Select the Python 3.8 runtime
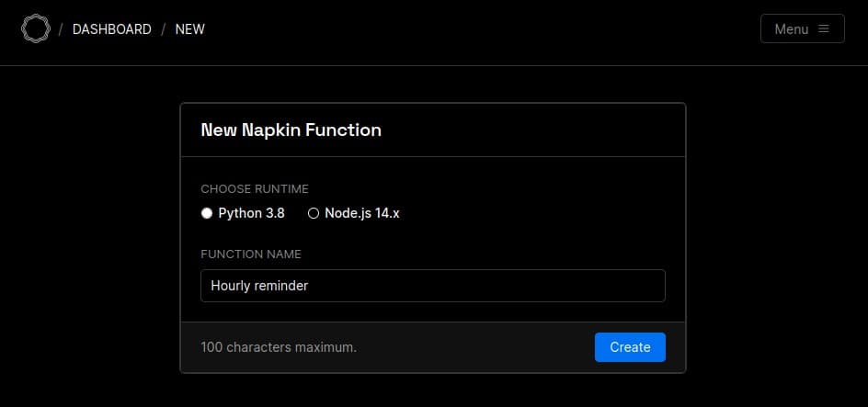Viewport: 868px width, 407px height. 243,213
